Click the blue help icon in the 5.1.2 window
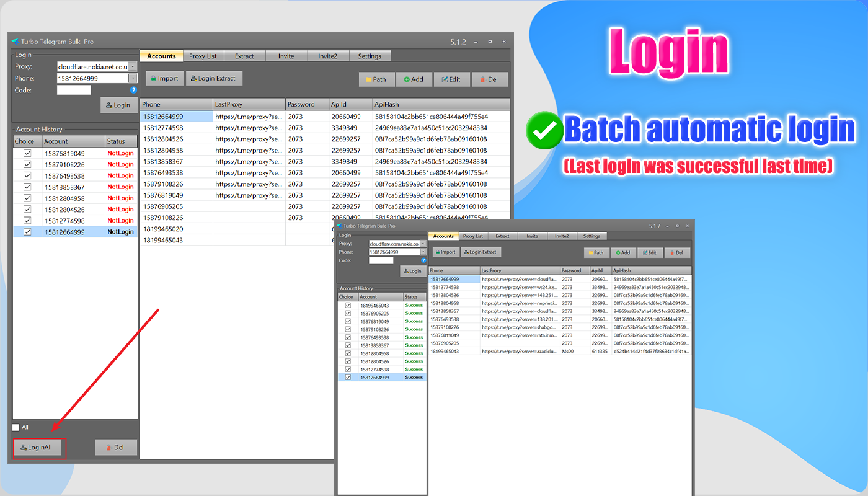 click(x=133, y=90)
